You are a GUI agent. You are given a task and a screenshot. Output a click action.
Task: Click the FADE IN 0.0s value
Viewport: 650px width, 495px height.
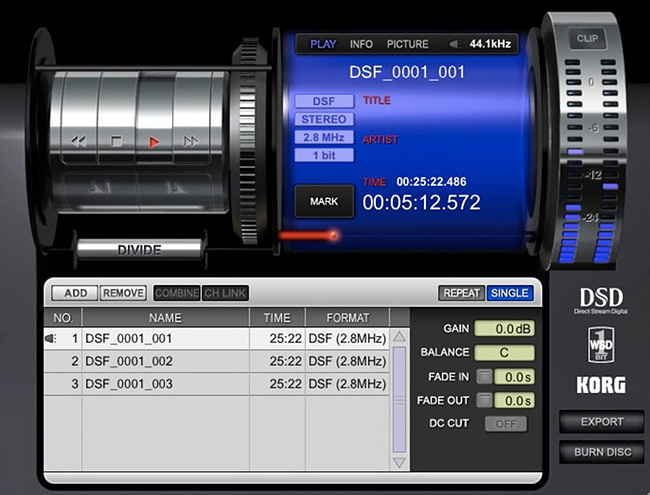click(514, 377)
